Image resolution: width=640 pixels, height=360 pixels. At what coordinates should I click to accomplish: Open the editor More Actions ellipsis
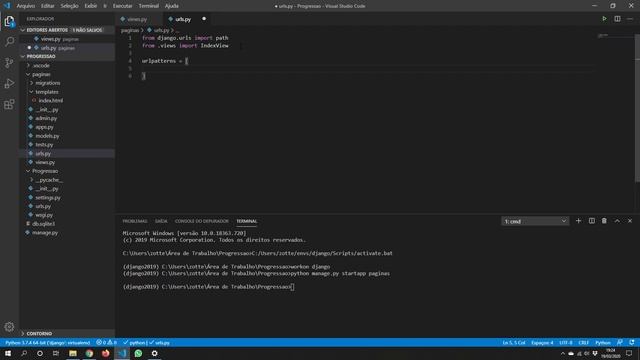tap(630, 19)
